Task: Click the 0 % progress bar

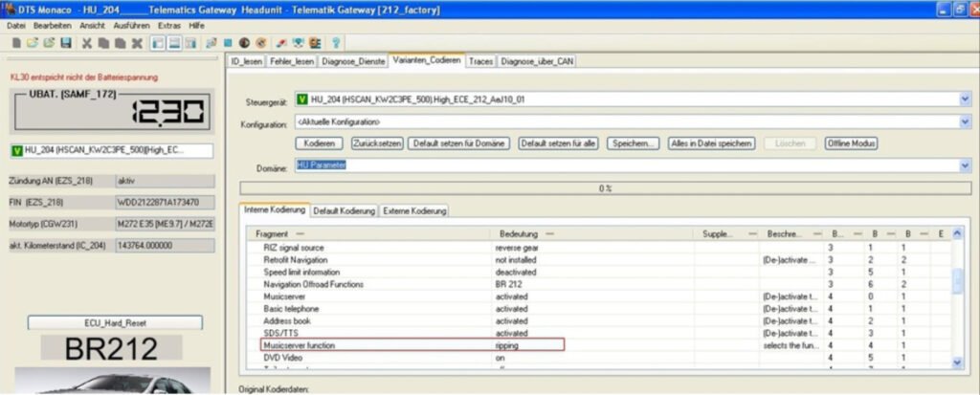Action: point(603,188)
